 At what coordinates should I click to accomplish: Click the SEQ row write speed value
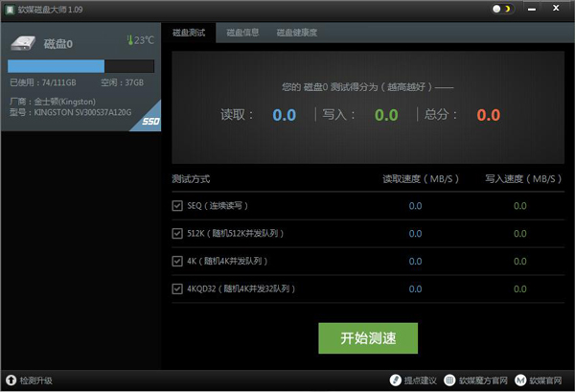tap(520, 206)
